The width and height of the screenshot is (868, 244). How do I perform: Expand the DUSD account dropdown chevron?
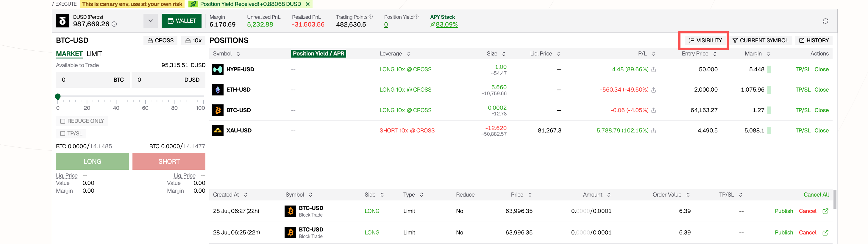[x=150, y=21]
